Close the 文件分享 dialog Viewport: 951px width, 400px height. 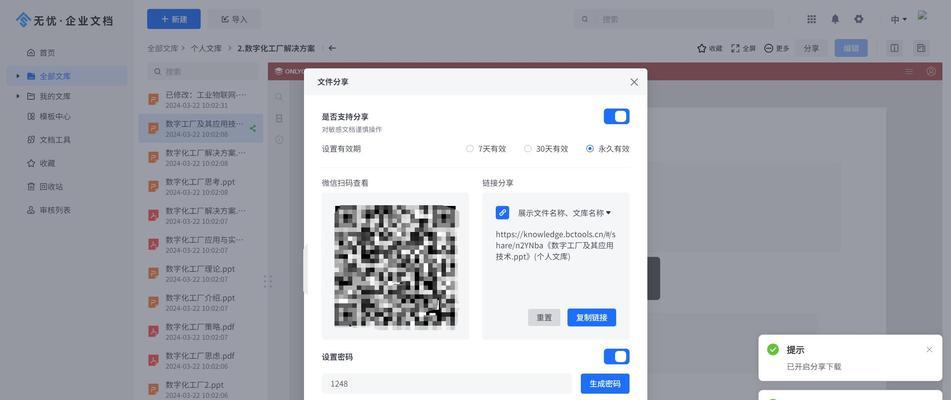point(634,82)
